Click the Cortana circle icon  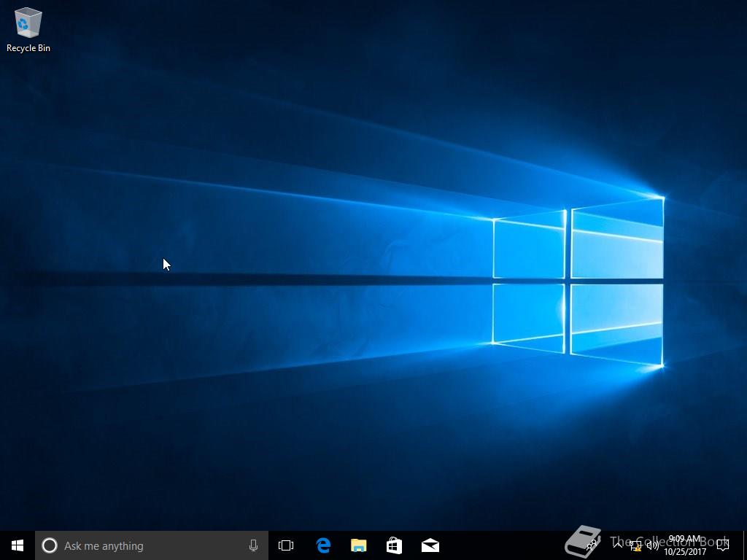pyautogui.click(x=50, y=545)
